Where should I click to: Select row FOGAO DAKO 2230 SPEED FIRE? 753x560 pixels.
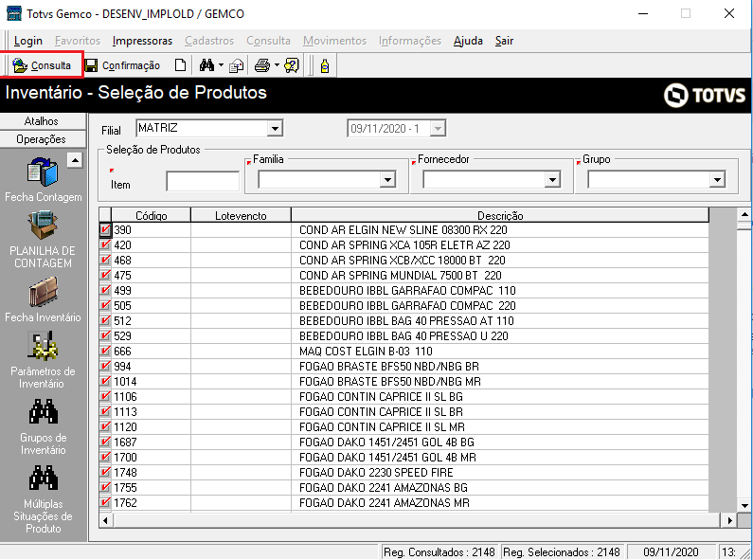pyautogui.click(x=403, y=472)
